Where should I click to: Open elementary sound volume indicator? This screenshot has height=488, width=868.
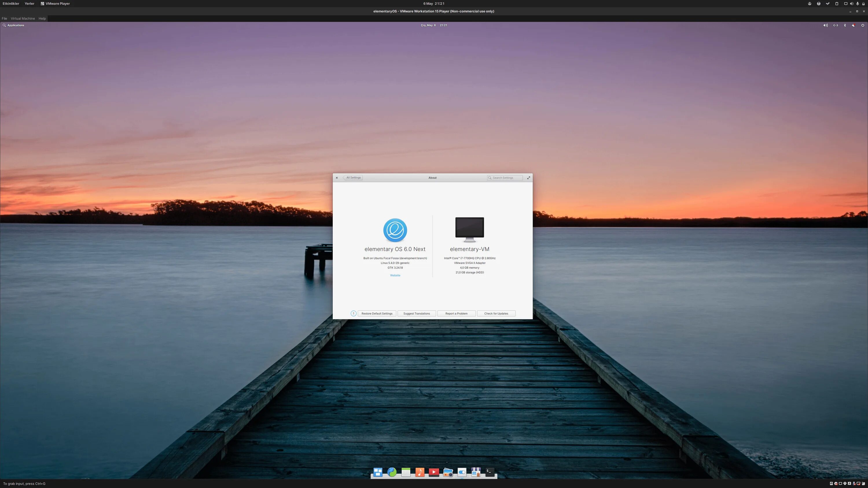coord(825,25)
